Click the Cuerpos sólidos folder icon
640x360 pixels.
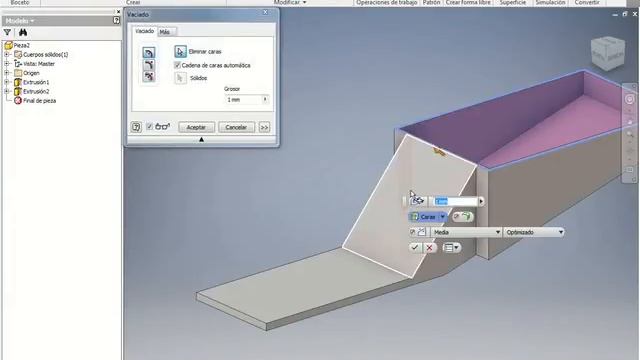tap(18, 54)
